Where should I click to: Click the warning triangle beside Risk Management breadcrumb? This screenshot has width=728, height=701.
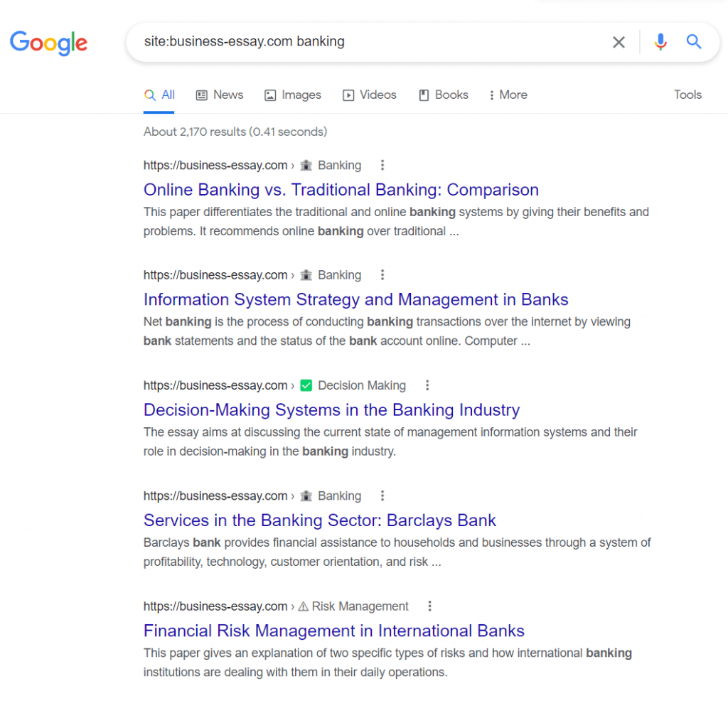pos(304,606)
